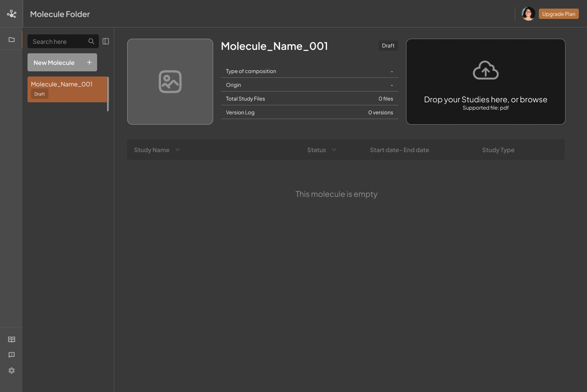Click the Version Log row
Viewport: 587px width, 392px height.
coord(309,112)
